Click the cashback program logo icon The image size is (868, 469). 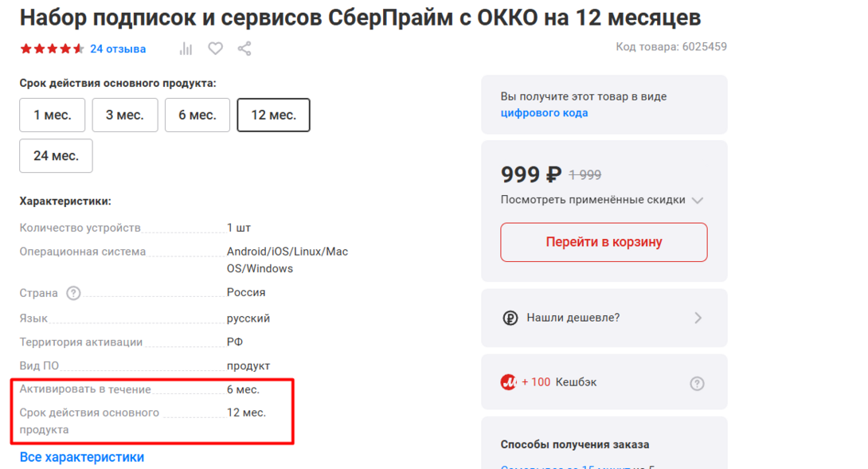(510, 381)
